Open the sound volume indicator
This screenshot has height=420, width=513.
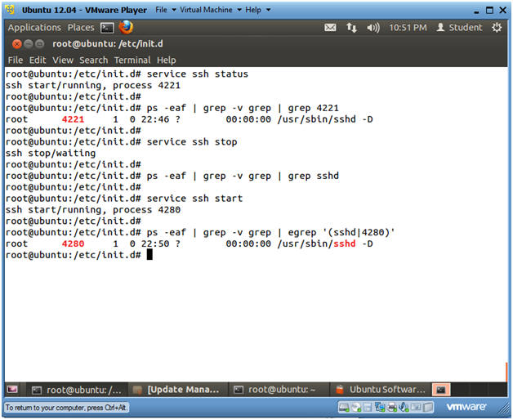click(x=373, y=28)
